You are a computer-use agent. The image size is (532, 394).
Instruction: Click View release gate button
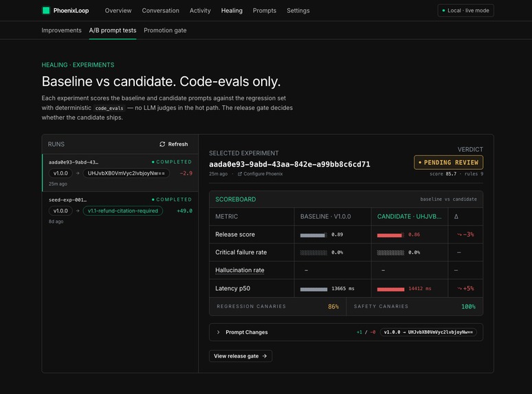241,356
